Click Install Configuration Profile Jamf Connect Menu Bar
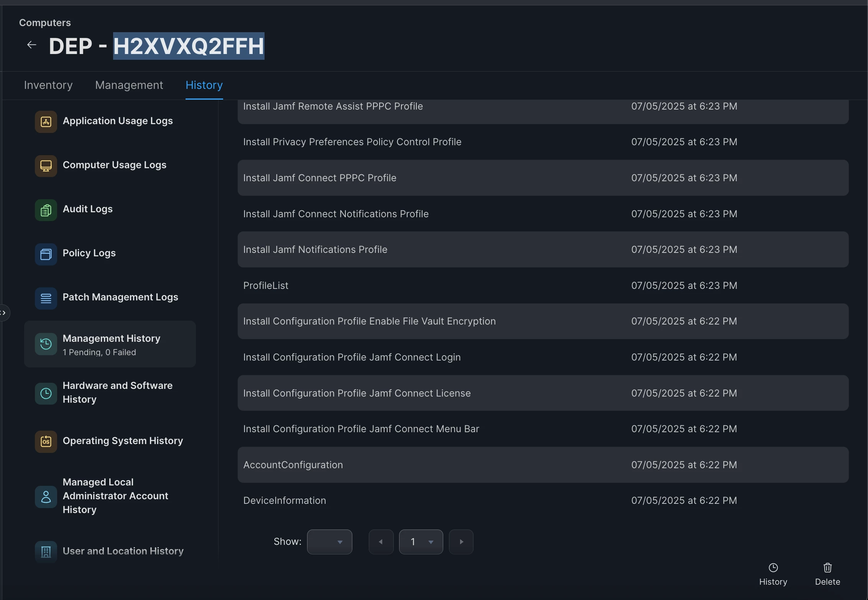Viewport: 868px width, 600px height. pos(543,429)
